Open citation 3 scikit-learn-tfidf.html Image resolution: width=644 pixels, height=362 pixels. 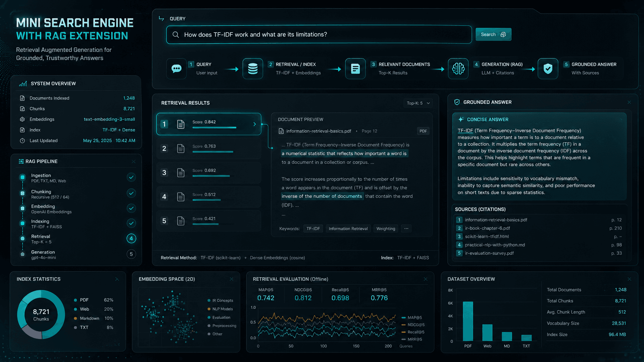click(538, 237)
